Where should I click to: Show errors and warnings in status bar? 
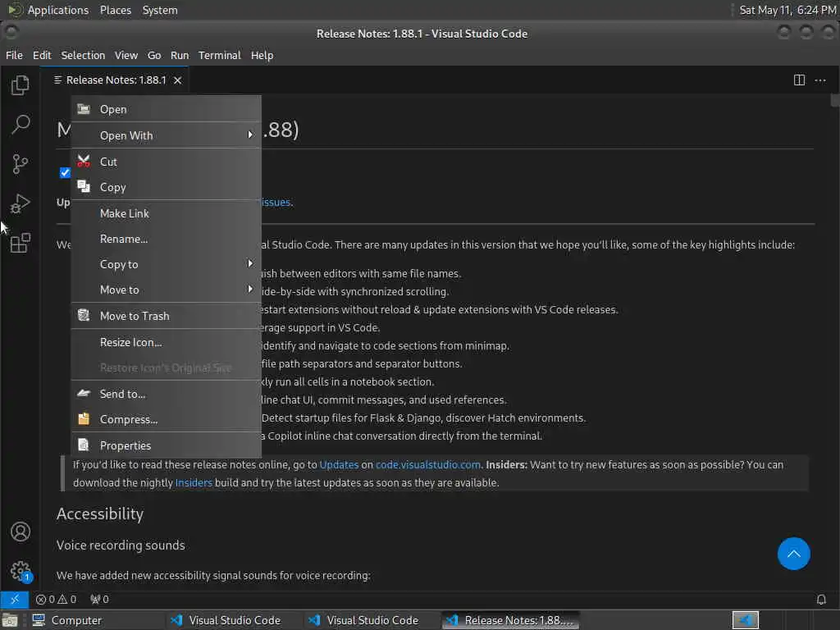point(56,599)
